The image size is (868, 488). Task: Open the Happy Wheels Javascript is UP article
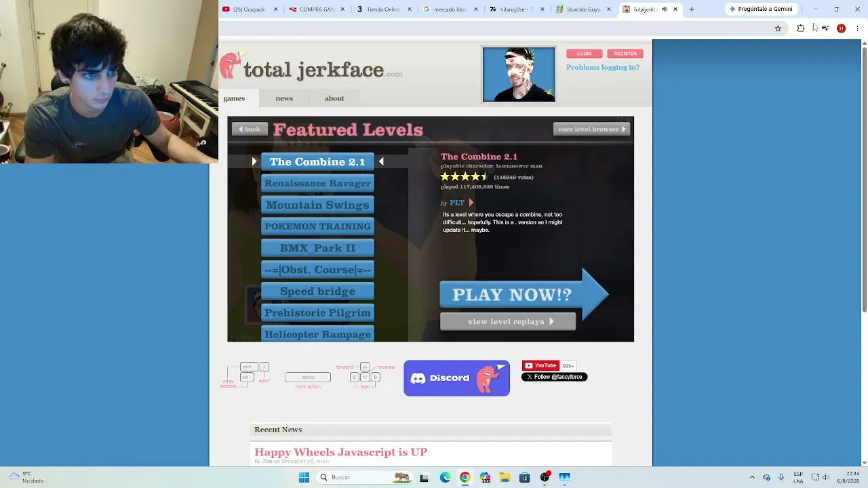[340, 452]
